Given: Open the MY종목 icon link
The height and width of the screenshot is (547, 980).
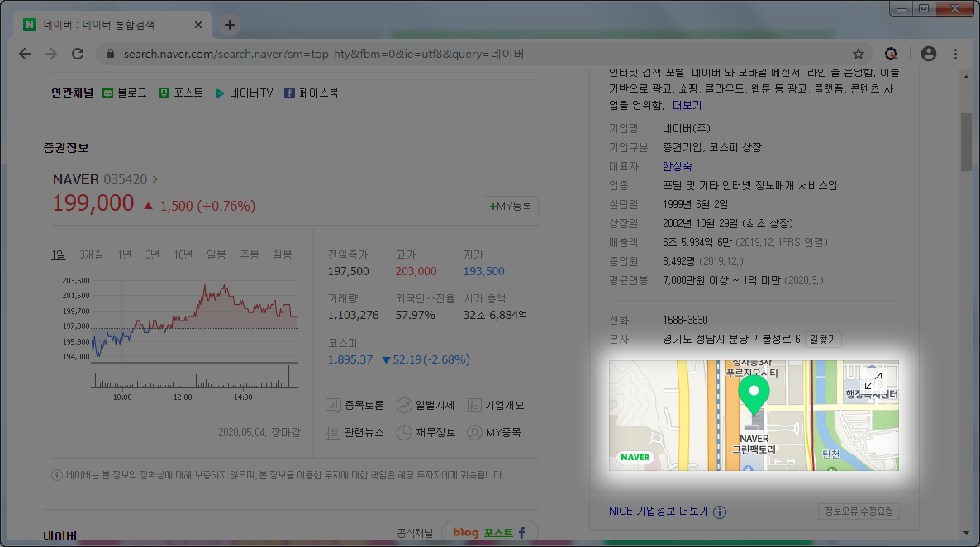Looking at the screenshot, I should click(494, 433).
